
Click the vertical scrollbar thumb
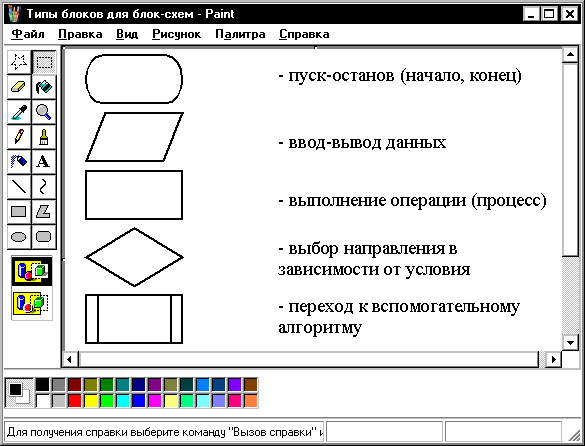(570, 159)
